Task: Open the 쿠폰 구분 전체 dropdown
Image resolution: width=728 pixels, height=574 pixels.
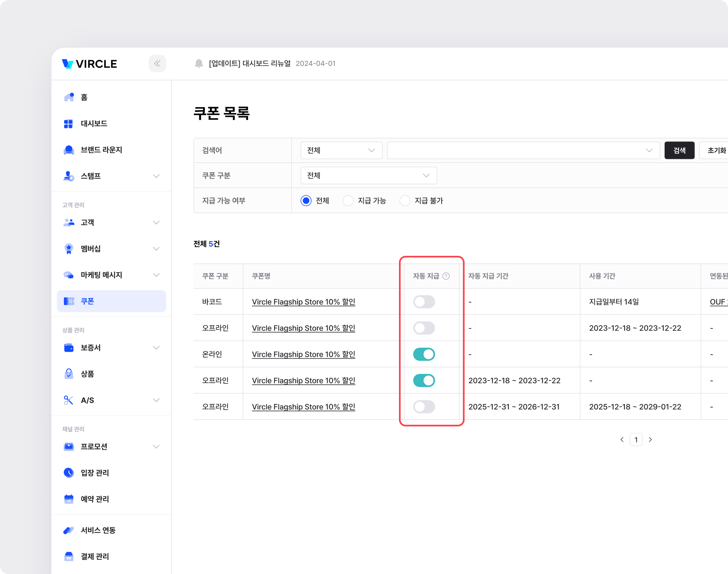Action: 368,175
